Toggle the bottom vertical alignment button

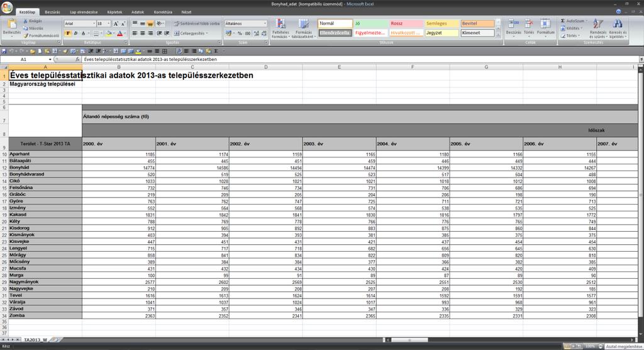point(150,24)
